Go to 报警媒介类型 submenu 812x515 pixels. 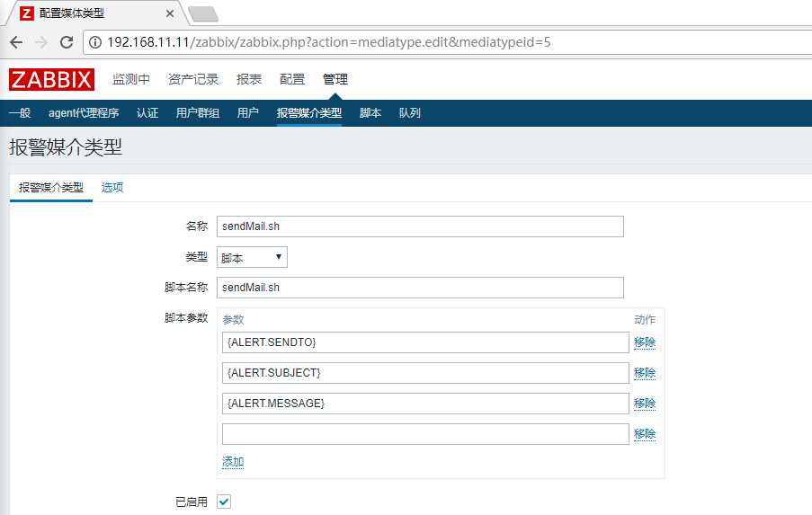pyautogui.click(x=309, y=113)
